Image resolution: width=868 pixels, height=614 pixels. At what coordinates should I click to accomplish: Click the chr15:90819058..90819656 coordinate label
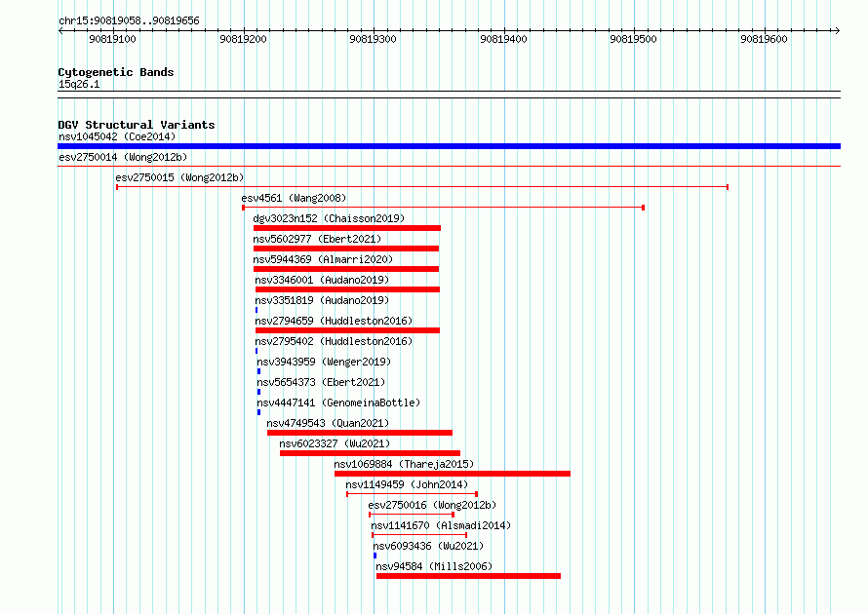(x=129, y=20)
